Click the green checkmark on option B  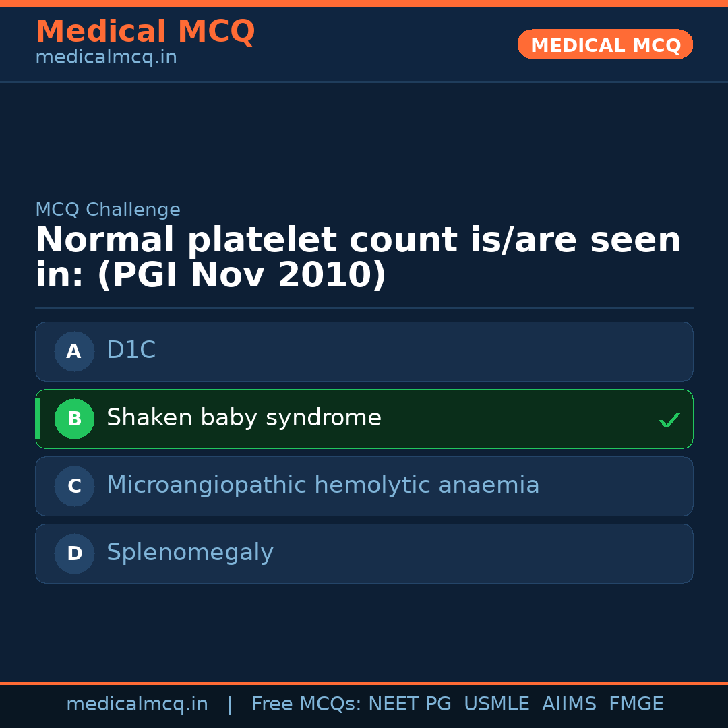pyautogui.click(x=669, y=420)
